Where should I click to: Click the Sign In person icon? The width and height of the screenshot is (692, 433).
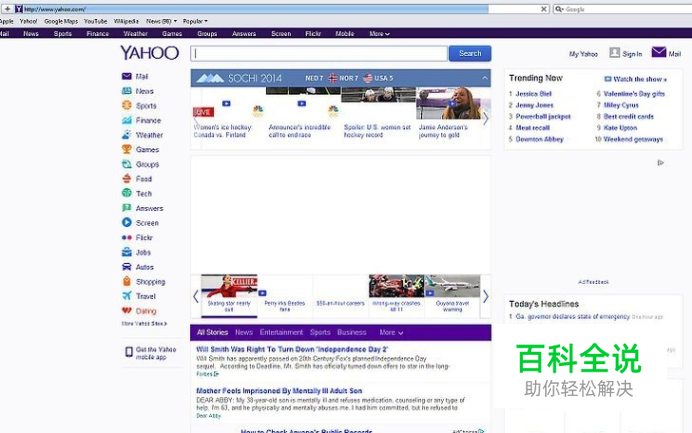point(614,53)
